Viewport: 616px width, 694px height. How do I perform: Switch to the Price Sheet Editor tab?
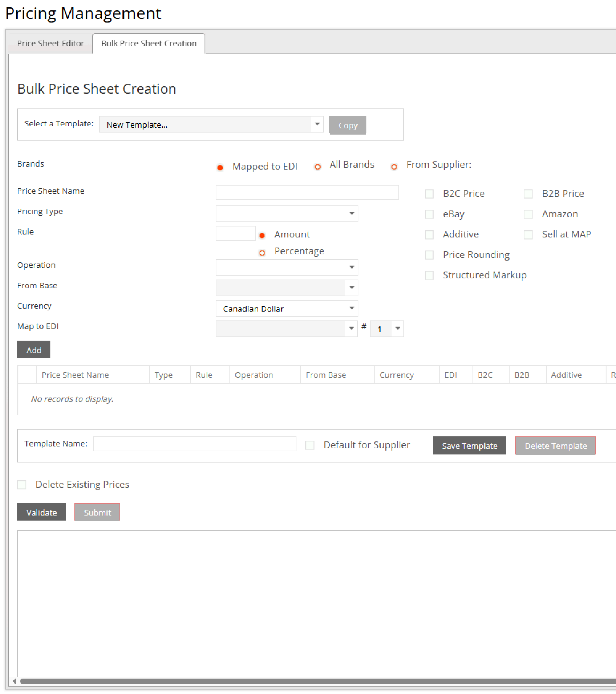[x=50, y=44]
